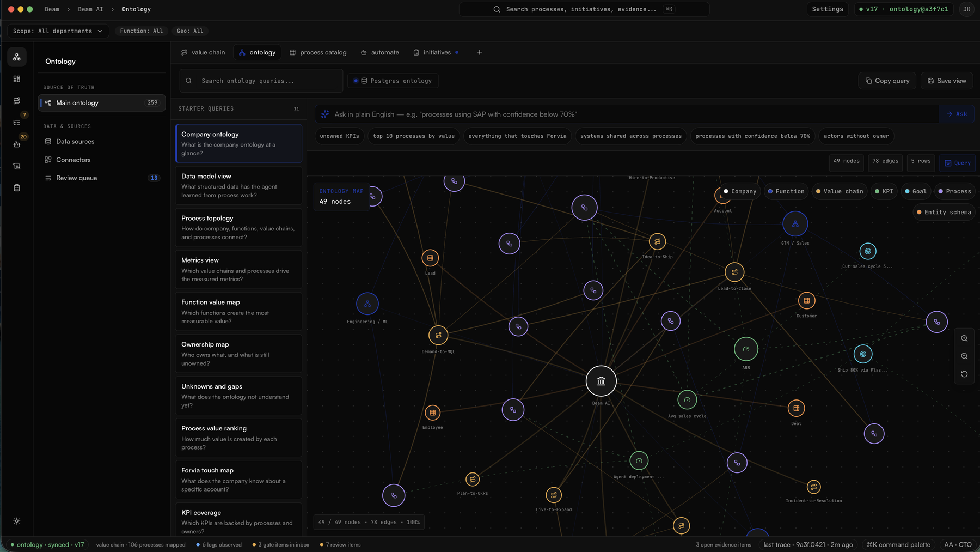Toggle Value chain legend filter
This screenshot has width=980, height=552.
click(x=839, y=191)
